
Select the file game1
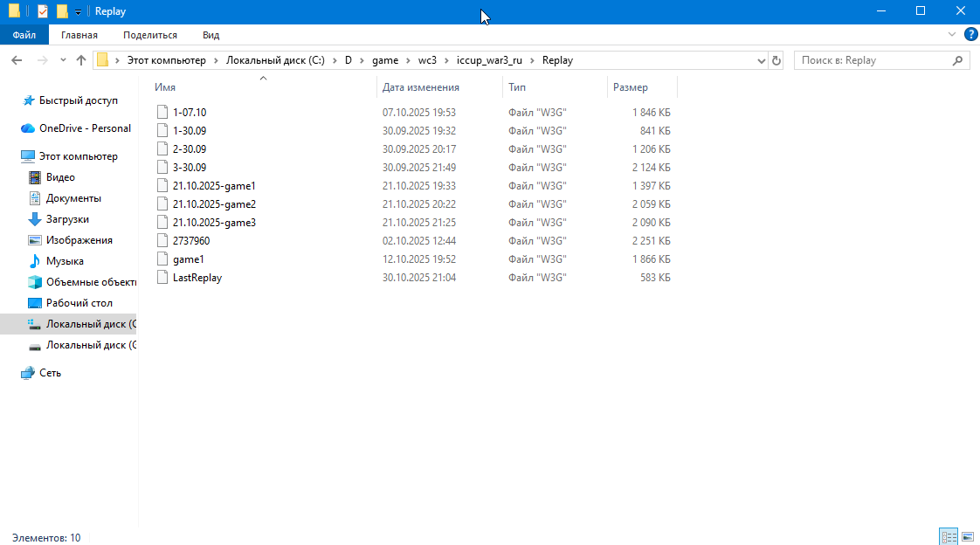[x=188, y=259]
